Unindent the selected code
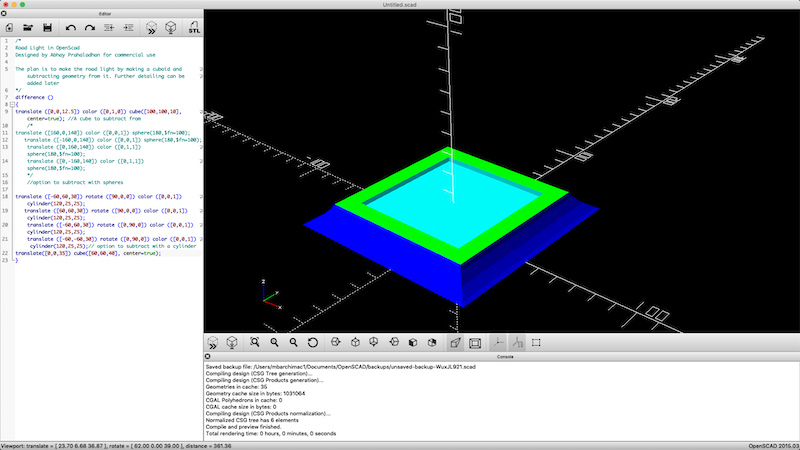800x450 pixels. coord(109,28)
